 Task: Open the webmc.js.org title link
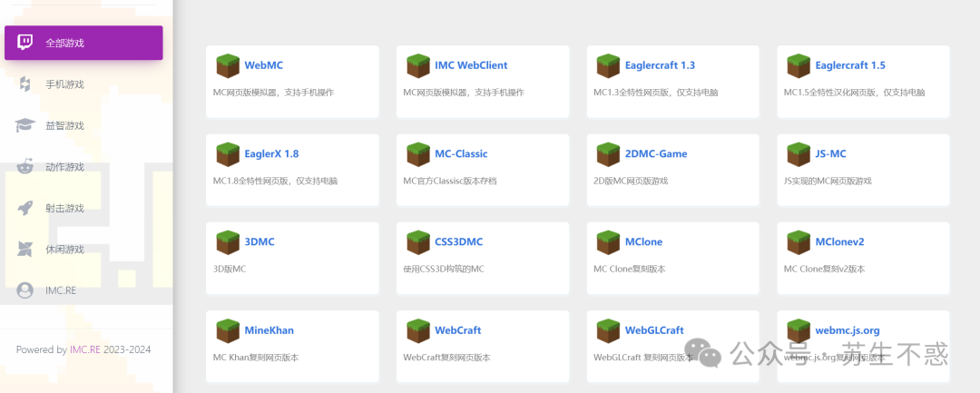(x=848, y=330)
